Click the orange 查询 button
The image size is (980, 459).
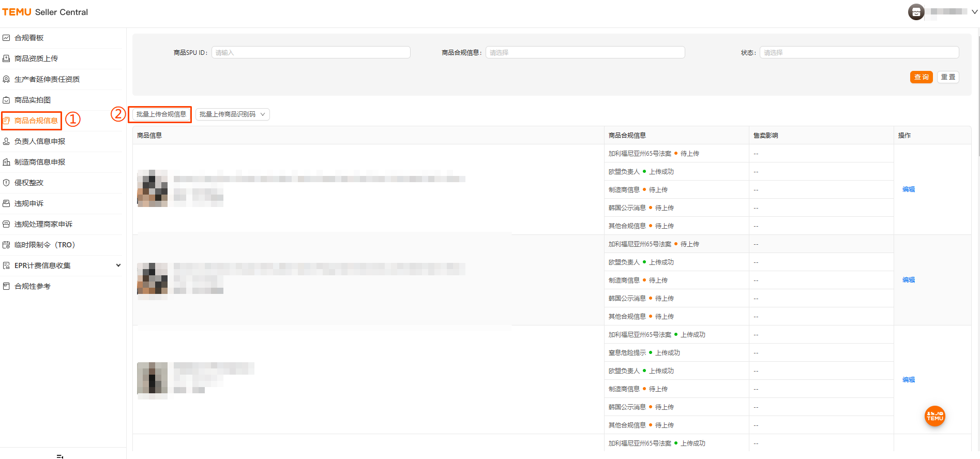coord(921,77)
